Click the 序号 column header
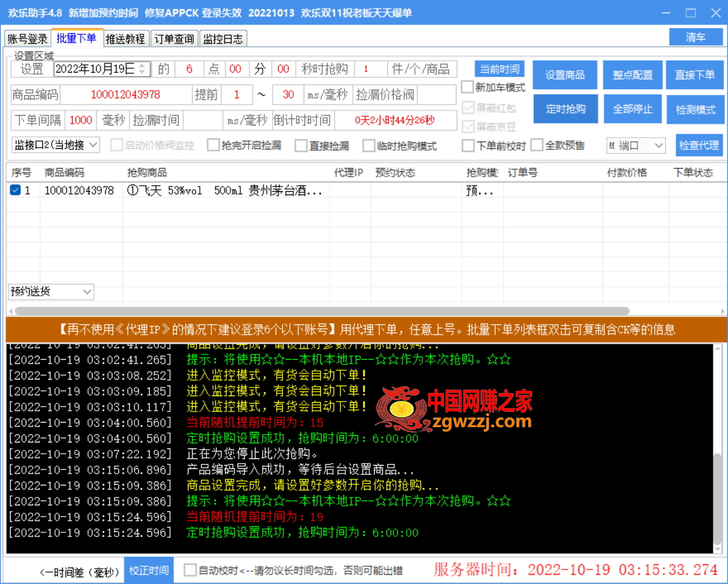Viewport: 728px width, 584px height. pos(21,173)
